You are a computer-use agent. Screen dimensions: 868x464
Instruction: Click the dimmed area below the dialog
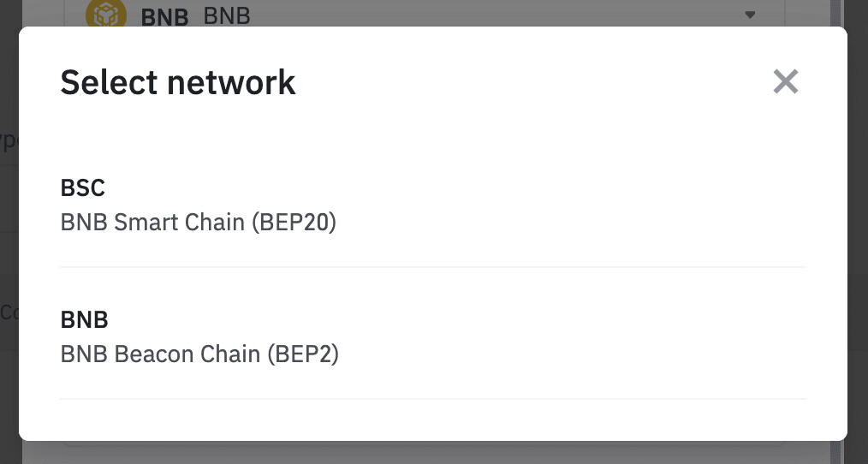[428, 453]
